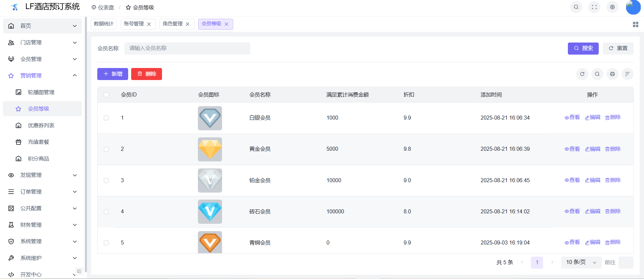Check the row for 青铜会员
This screenshot has width=644, height=279.
106,243
